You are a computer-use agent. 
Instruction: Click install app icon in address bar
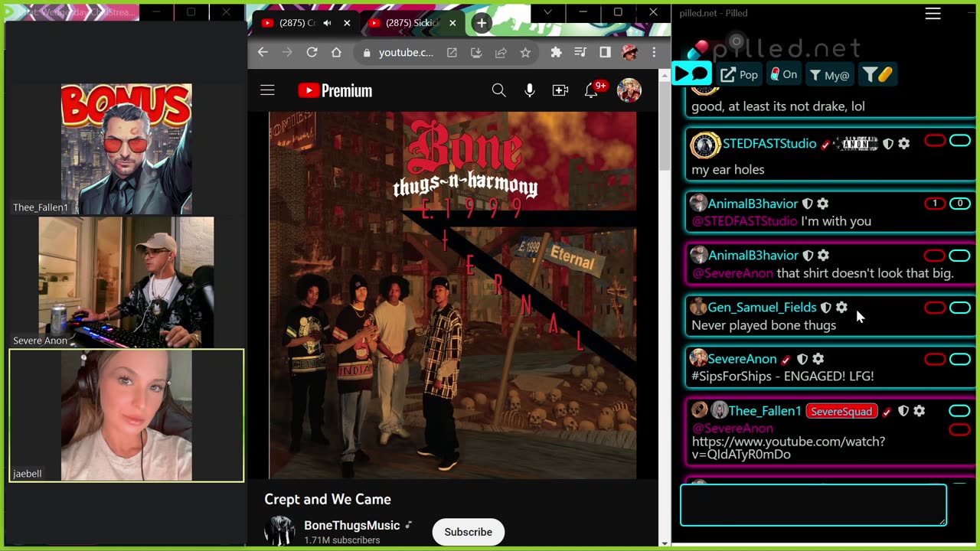[x=476, y=53]
